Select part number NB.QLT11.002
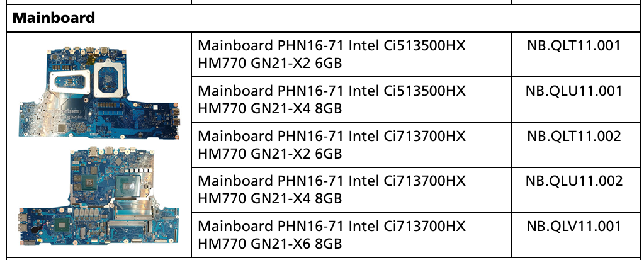This screenshot has width=644, height=260. (573, 135)
